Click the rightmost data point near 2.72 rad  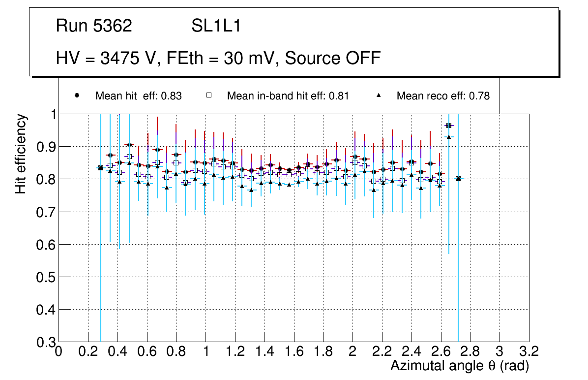pyautogui.click(x=458, y=179)
